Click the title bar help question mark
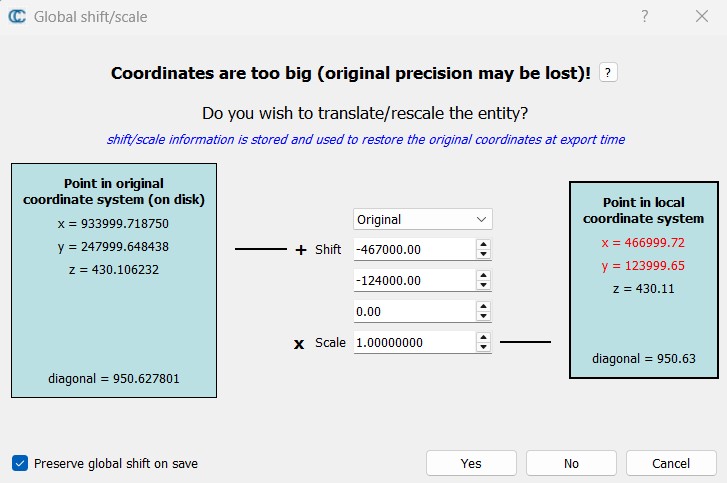 coord(645,16)
